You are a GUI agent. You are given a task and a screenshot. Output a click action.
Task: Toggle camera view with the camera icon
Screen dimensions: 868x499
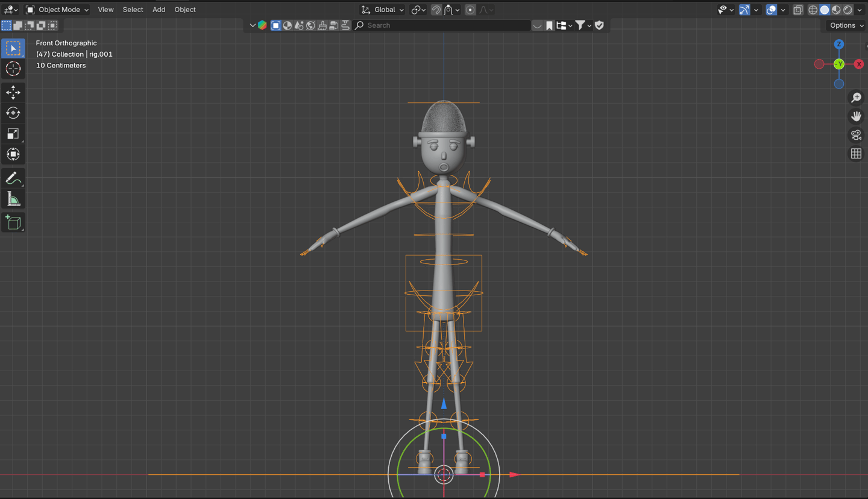point(856,135)
